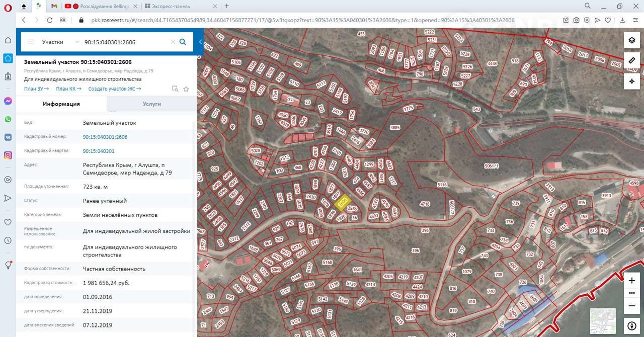Open the План ЗУ link
The height and width of the screenshot is (337, 644).
36,89
